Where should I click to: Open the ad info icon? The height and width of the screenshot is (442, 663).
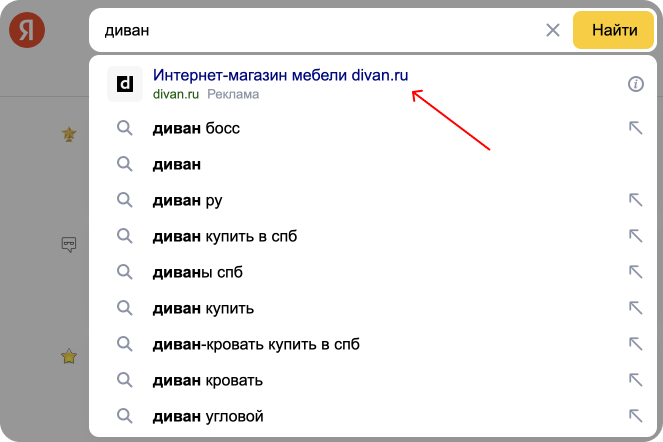pos(636,84)
